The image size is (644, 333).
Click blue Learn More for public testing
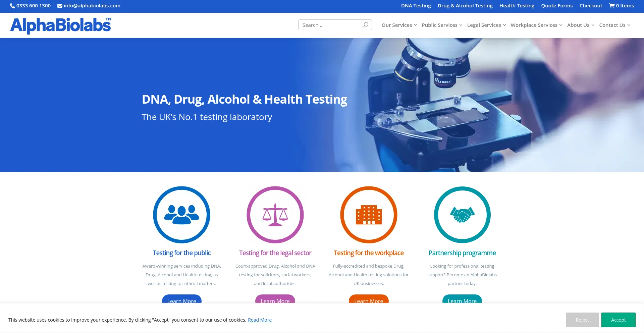click(181, 299)
